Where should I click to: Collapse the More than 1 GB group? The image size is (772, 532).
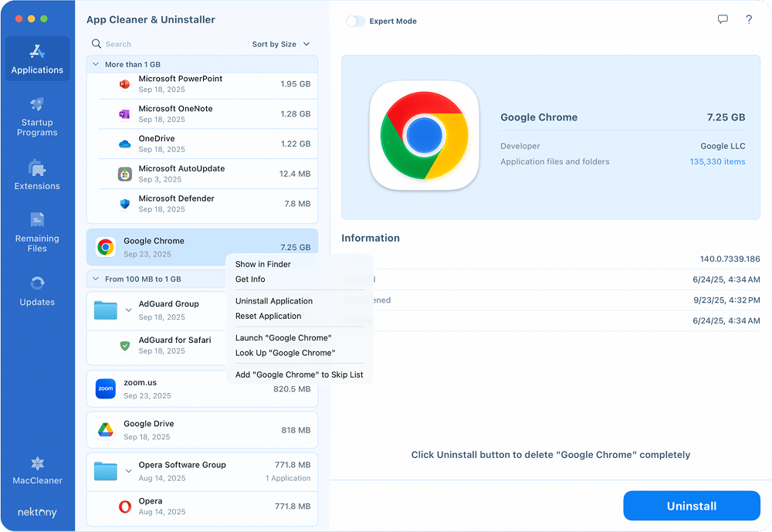click(x=96, y=65)
